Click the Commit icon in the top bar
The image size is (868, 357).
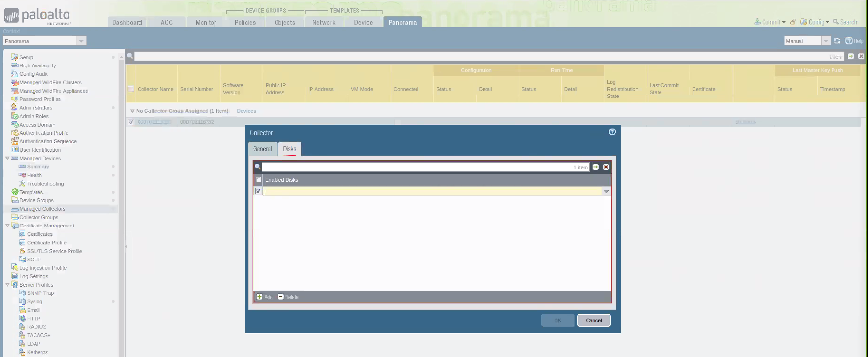click(x=758, y=22)
